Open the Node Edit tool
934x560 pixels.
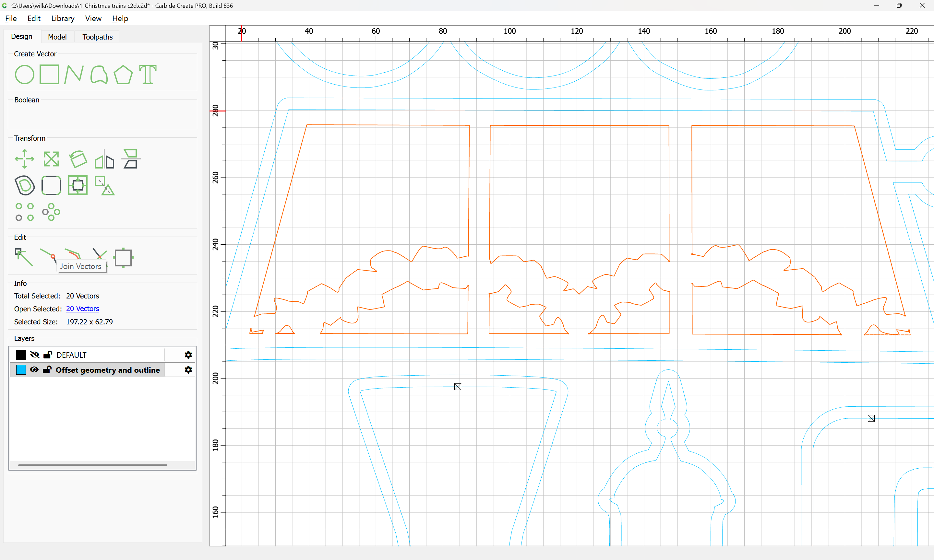[24, 257]
